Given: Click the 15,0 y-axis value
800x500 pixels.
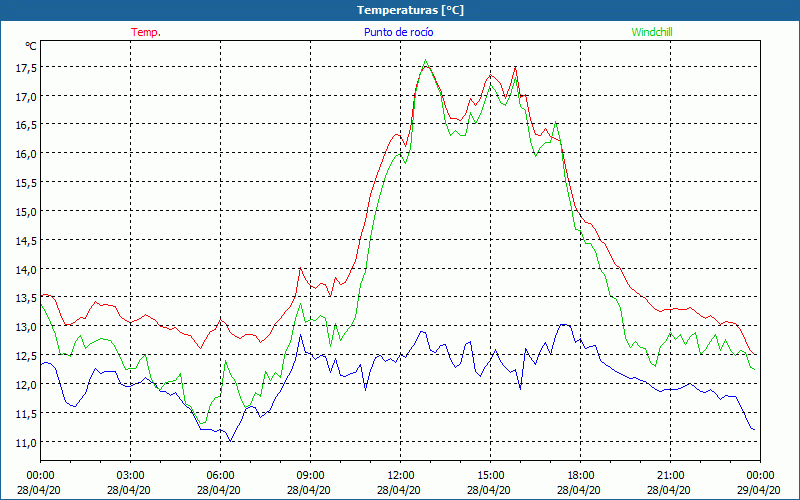Looking at the screenshot, I should pos(26,212).
